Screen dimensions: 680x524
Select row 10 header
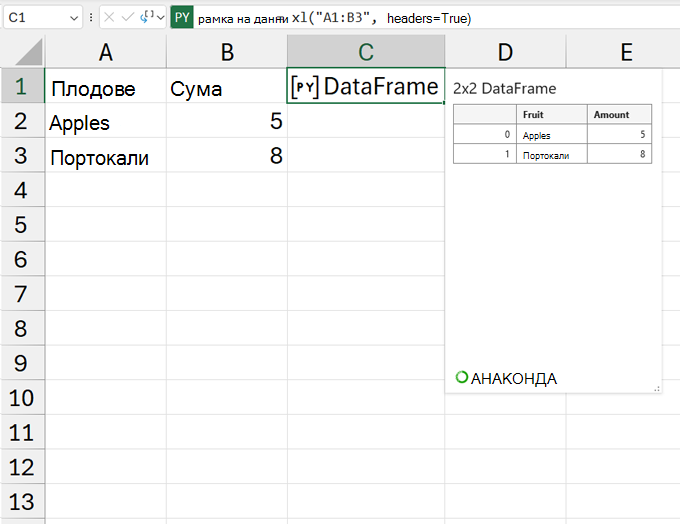tap(22, 398)
